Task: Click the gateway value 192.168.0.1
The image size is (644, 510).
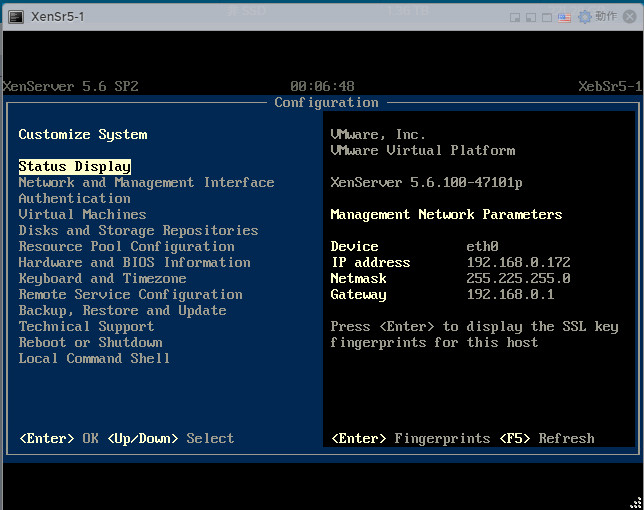Action: (x=511, y=294)
